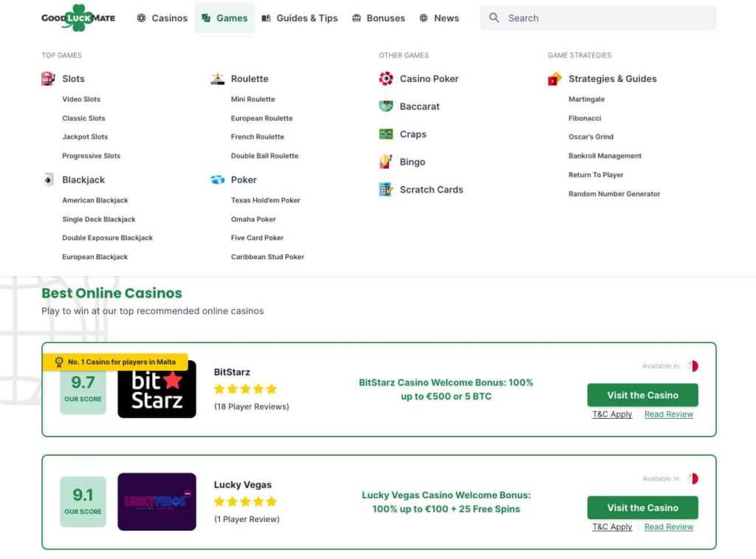
Task: Open the Bonuses menu
Action: (x=379, y=18)
